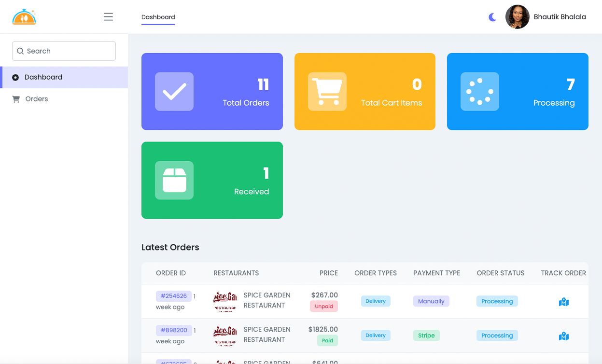602x364 pixels.
Task: Click restaurant logo for order #254626
Action: pyautogui.click(x=225, y=301)
